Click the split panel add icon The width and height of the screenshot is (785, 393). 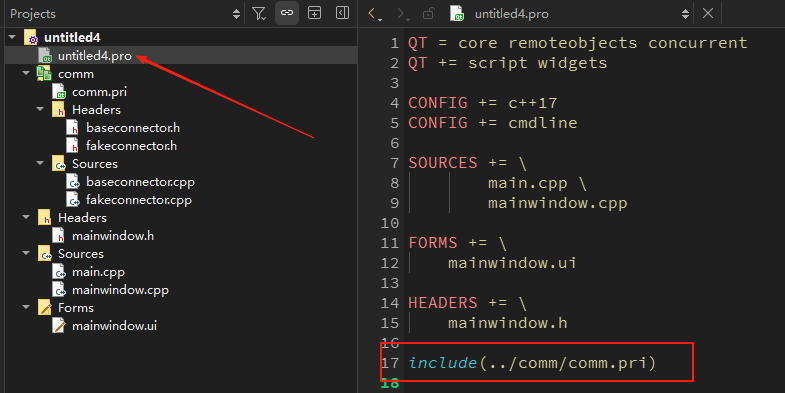314,13
